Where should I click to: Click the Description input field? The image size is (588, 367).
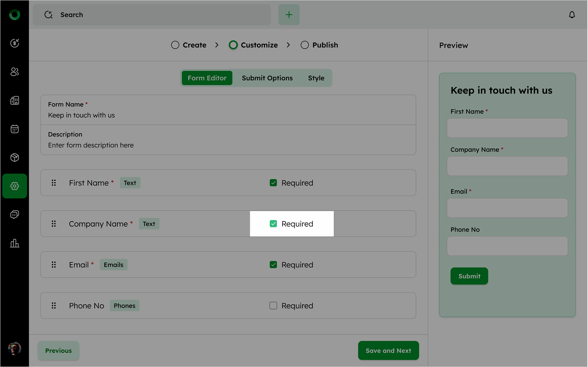(228, 145)
